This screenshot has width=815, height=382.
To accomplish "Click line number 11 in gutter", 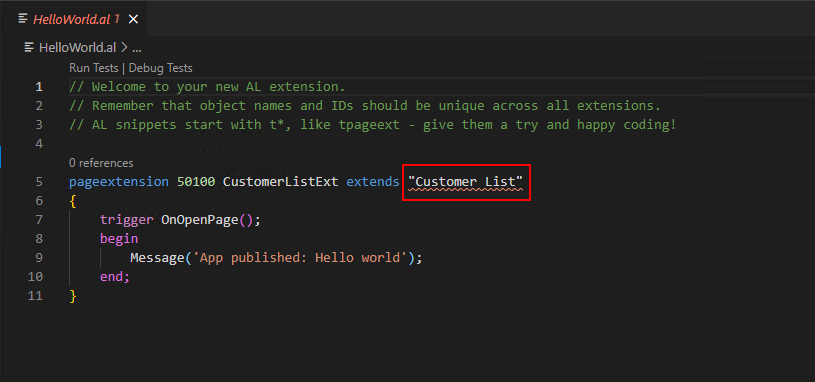I will (36, 296).
